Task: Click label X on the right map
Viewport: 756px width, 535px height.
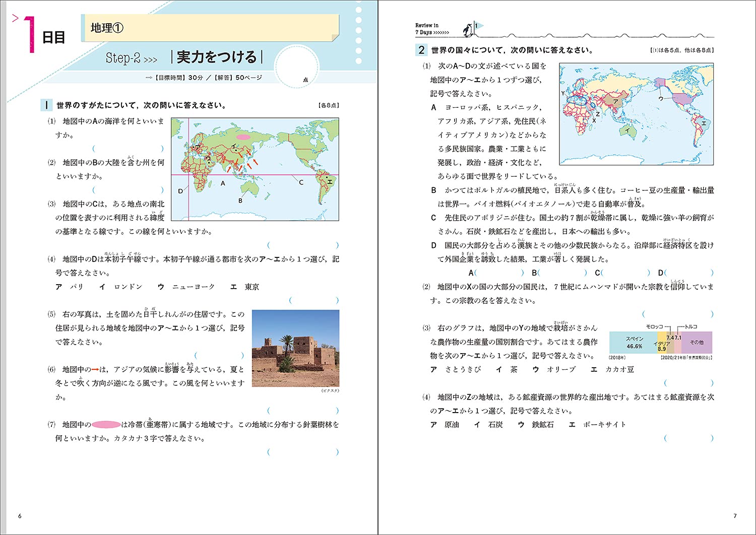Action: tap(594, 121)
